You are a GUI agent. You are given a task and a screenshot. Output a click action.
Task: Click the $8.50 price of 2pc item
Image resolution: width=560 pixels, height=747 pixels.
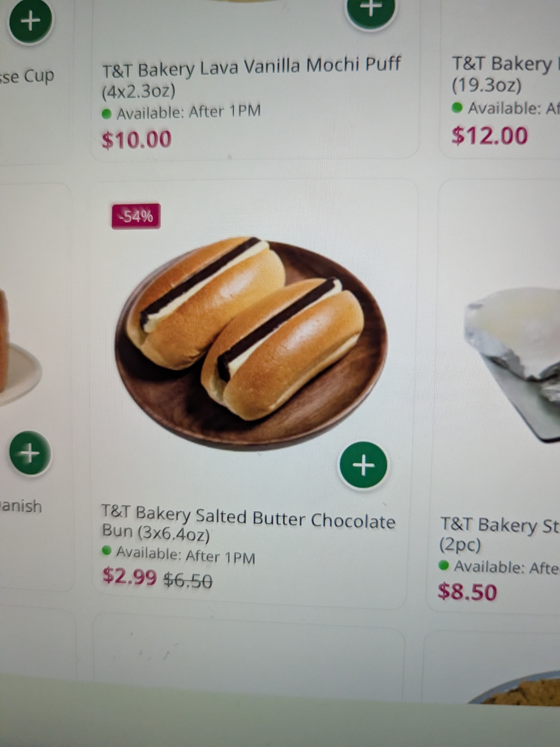tap(467, 592)
